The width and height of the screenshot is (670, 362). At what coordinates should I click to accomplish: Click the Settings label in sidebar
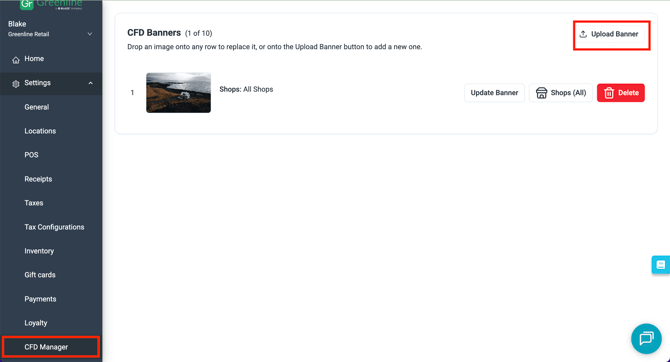click(37, 82)
